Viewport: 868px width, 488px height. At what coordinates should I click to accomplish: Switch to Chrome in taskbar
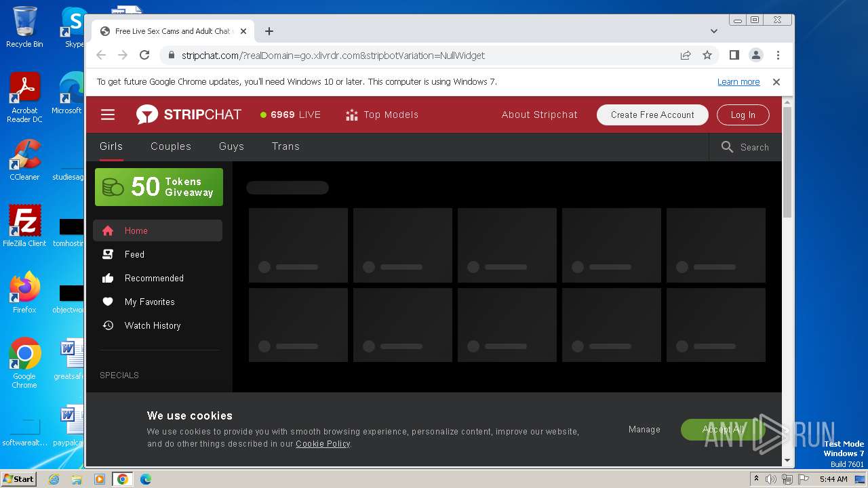(123, 479)
